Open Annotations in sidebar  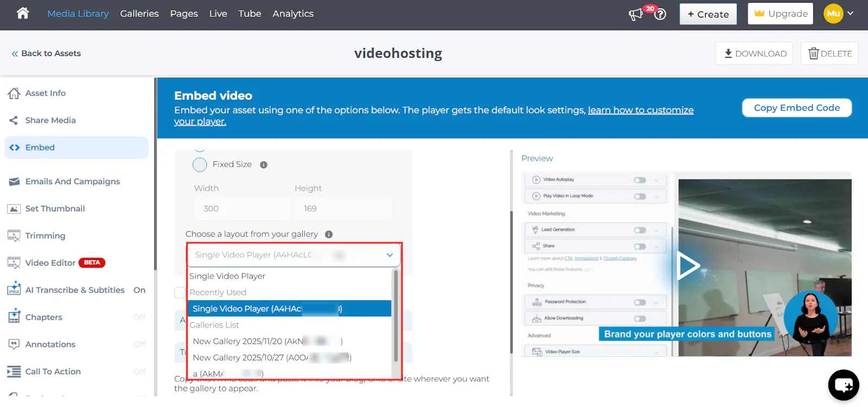50,344
